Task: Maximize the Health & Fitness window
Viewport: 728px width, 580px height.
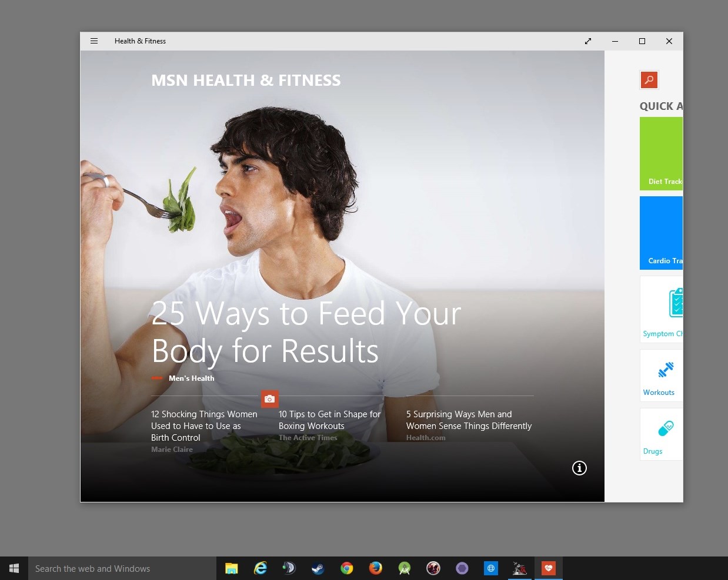Action: point(642,41)
